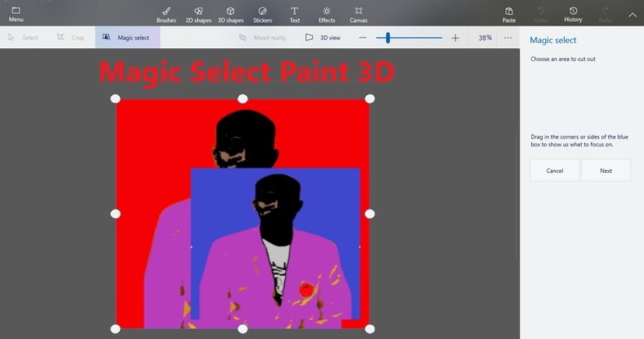Click top-middle selection handle
This screenshot has width=644, height=339.
click(x=243, y=99)
